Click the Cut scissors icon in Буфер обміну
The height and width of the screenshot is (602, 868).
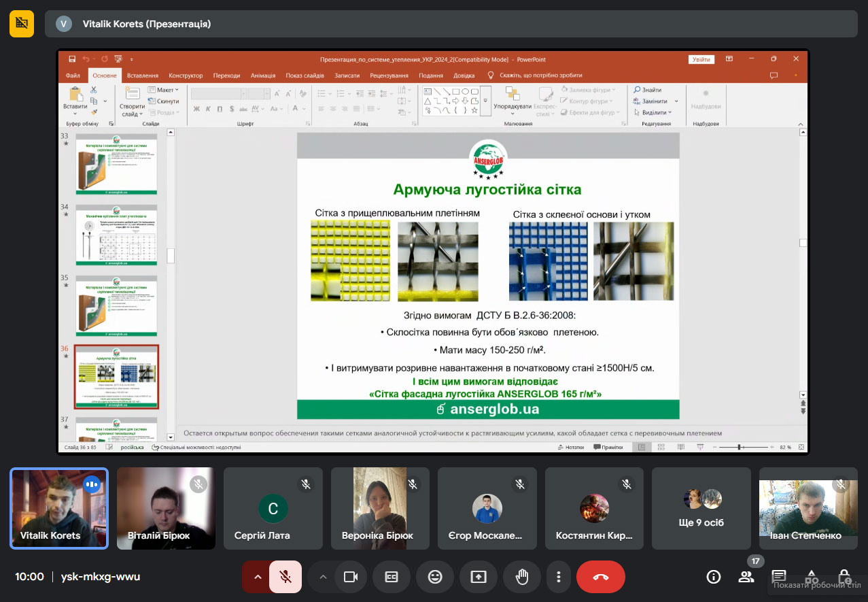click(x=94, y=90)
